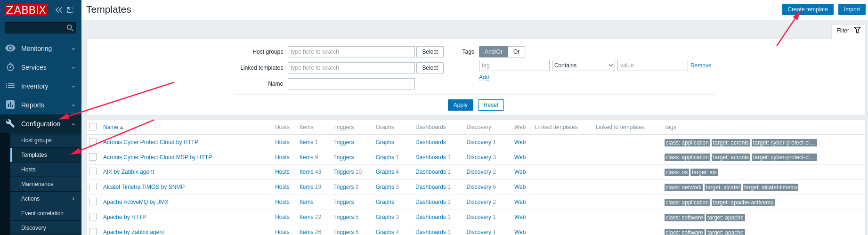Check the Apache ActiveMQ by JMX row
The image size is (868, 235).
93,202
